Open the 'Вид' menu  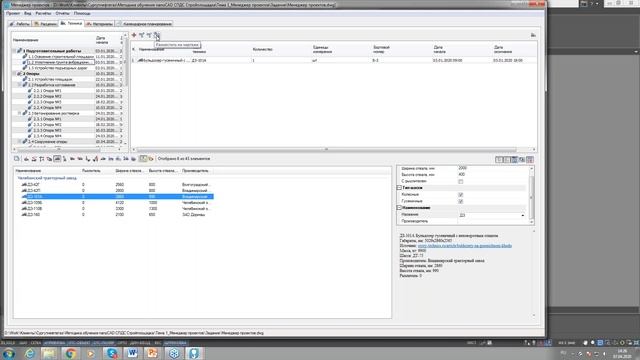[x=27, y=13]
